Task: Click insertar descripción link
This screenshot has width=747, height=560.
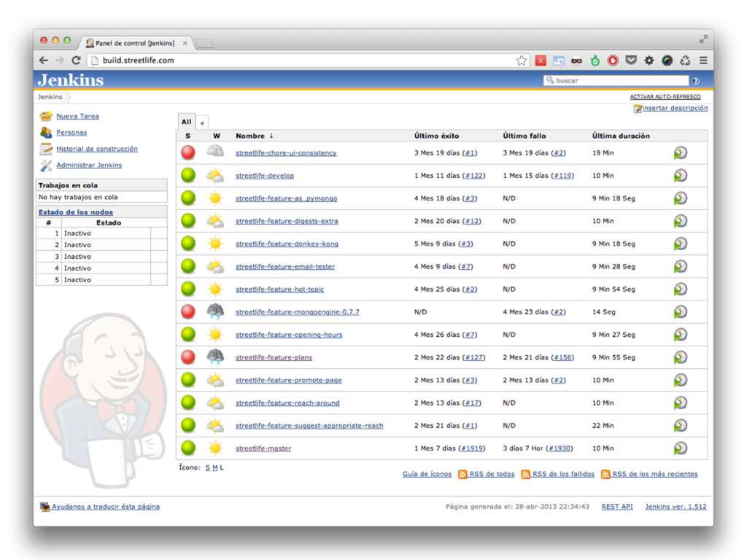Action: coord(675,108)
